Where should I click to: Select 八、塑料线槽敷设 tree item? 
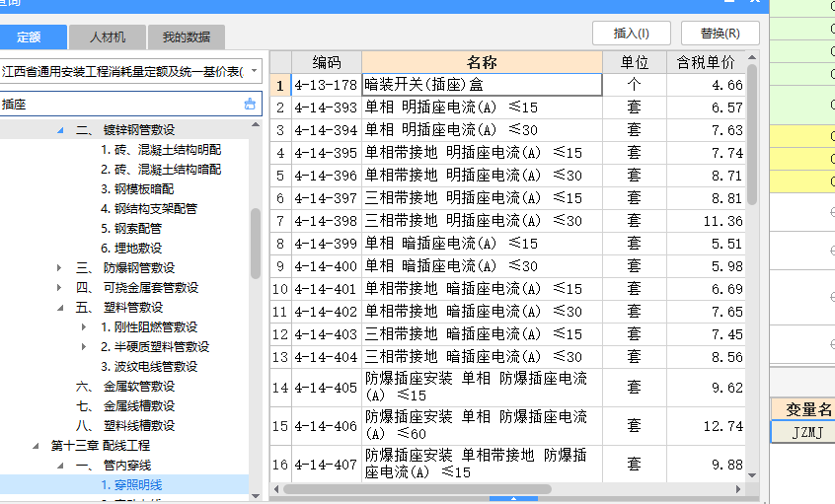(125, 425)
